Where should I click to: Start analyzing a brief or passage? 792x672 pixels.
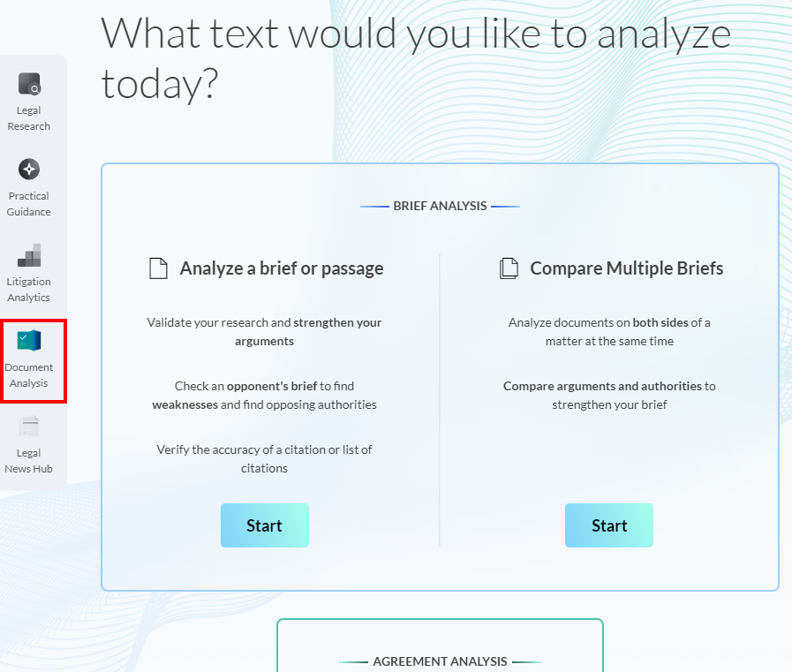tap(264, 525)
